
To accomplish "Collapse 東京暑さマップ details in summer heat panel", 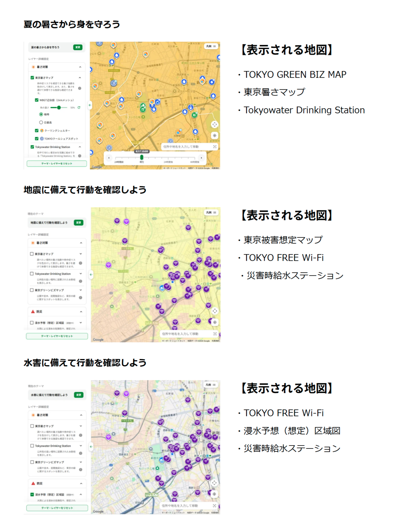I will pos(80,78).
